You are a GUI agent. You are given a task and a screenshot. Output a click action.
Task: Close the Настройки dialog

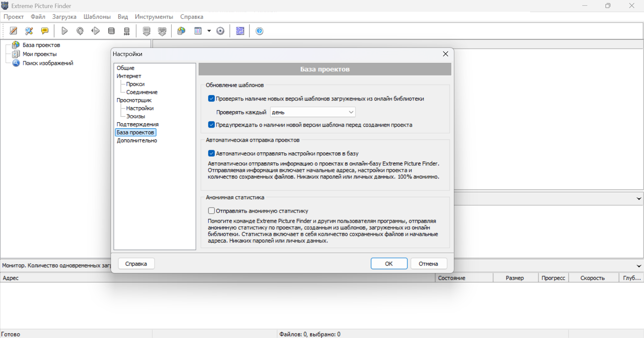tap(445, 54)
